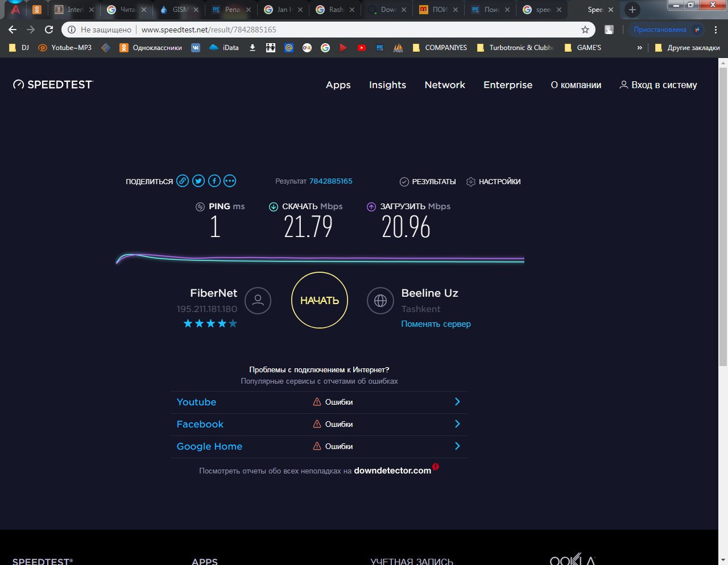The height and width of the screenshot is (565, 728).
Task: Open the DJ bookmark folder
Action: tap(19, 48)
